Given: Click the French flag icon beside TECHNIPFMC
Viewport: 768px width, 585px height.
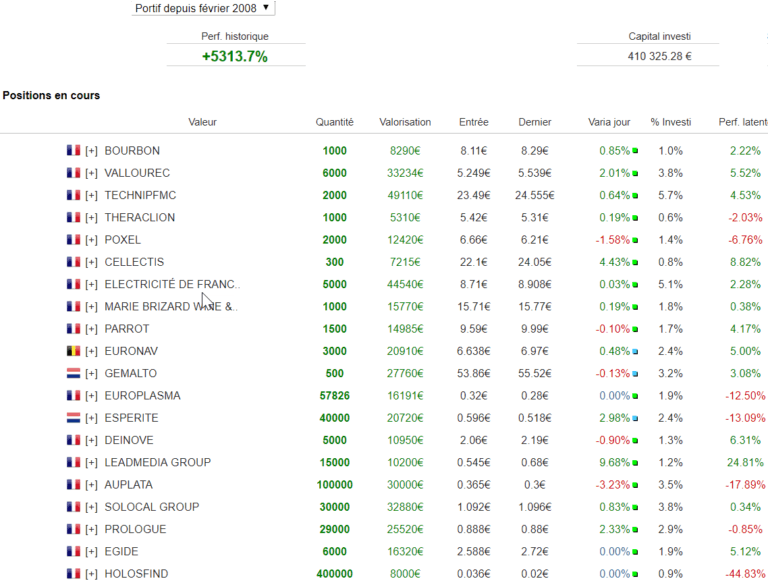Looking at the screenshot, I should click(x=72, y=196).
